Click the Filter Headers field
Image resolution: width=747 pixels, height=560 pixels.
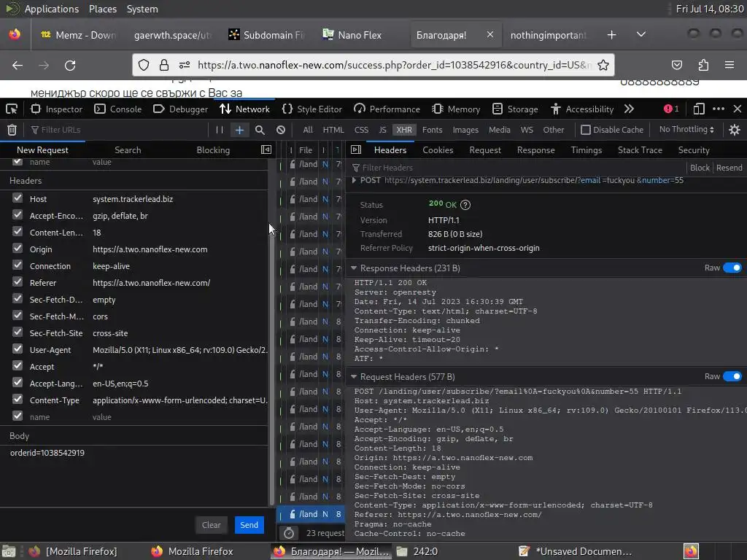(517, 168)
